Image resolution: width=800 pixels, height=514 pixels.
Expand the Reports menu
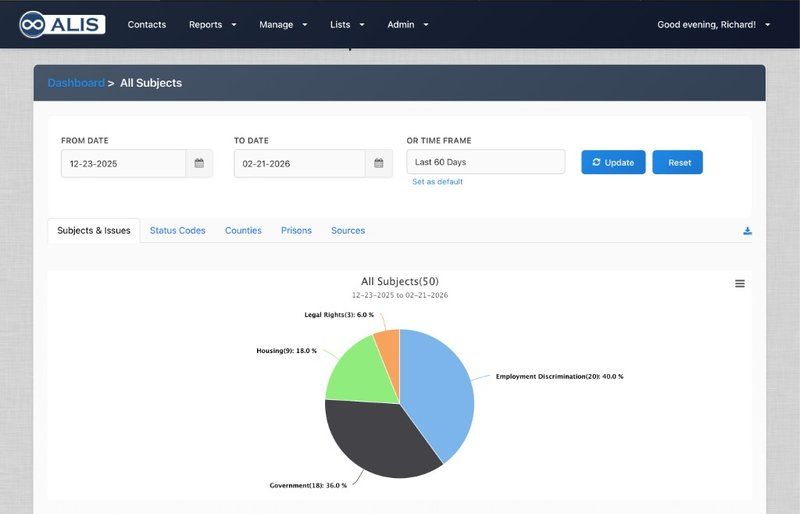[x=212, y=25]
